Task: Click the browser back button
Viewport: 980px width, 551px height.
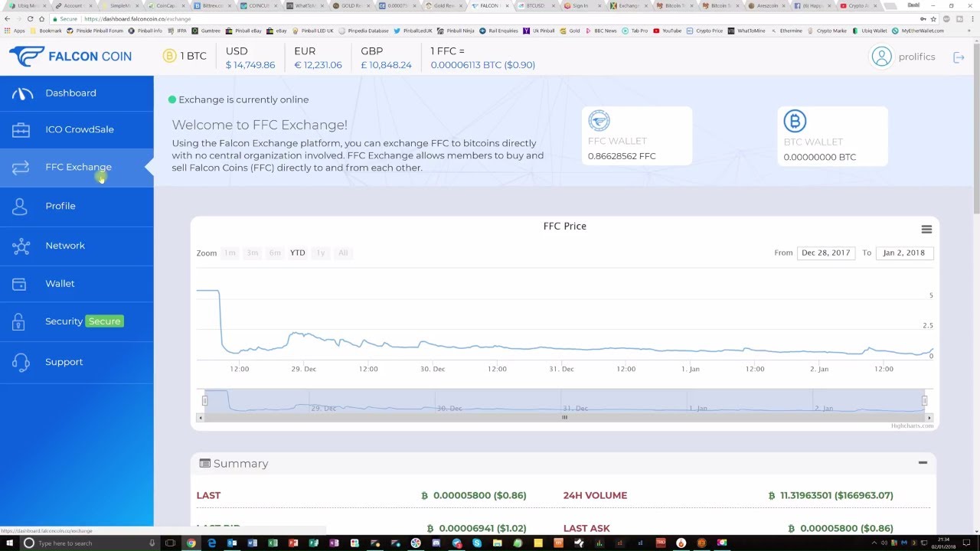Action: click(9, 18)
